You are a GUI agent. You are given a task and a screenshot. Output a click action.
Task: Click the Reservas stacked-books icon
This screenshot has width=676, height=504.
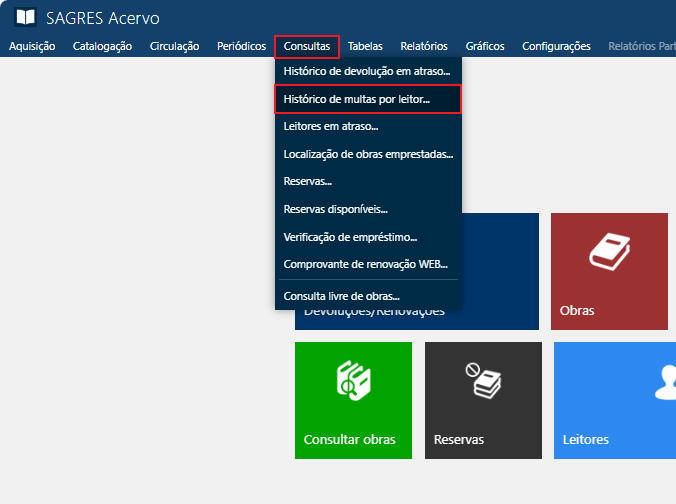[x=483, y=380]
